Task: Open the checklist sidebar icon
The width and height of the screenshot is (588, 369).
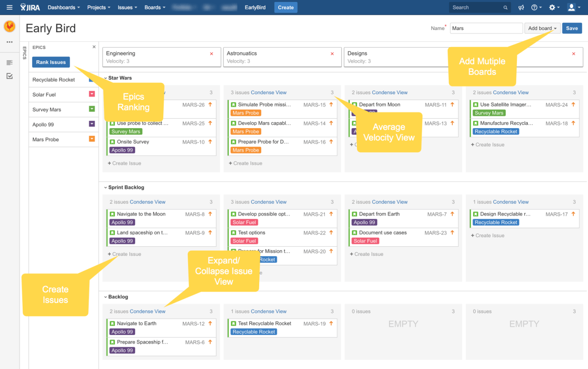Action: pos(9,76)
